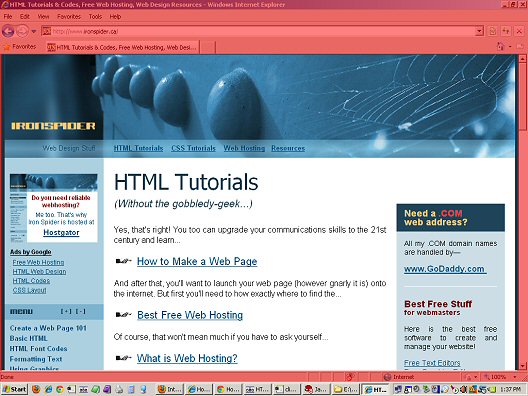Open the HTML Codes ad link
Image resolution: width=528 pixels, height=396 pixels.
pyautogui.click(x=31, y=281)
